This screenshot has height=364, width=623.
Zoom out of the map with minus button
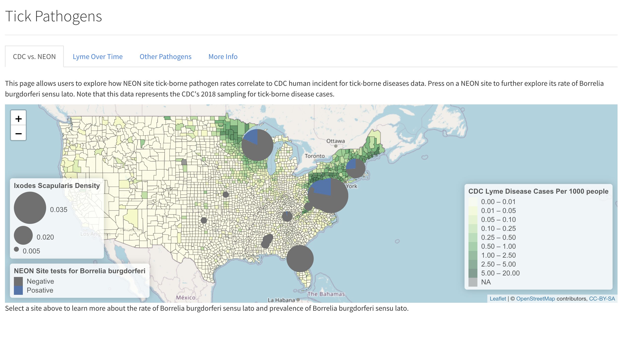click(x=18, y=134)
